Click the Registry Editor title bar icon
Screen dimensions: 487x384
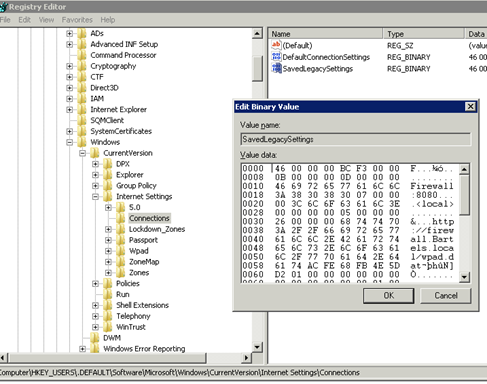[3, 7]
